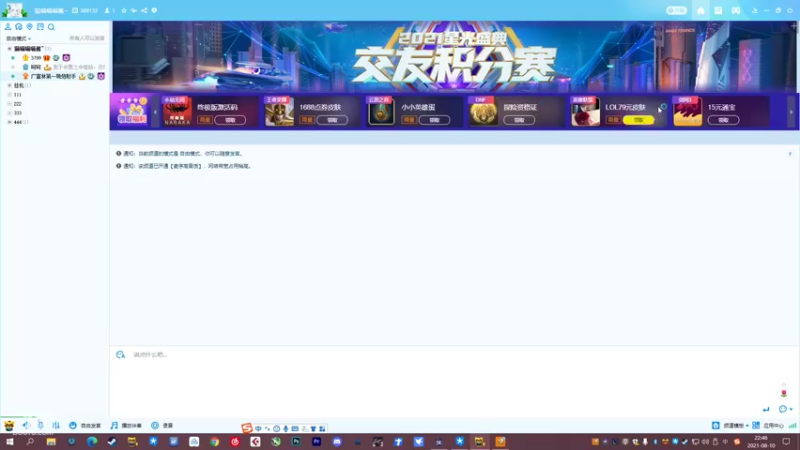Click the NARAKA game thumbnail
The width and height of the screenshot is (800, 450).
tap(177, 112)
